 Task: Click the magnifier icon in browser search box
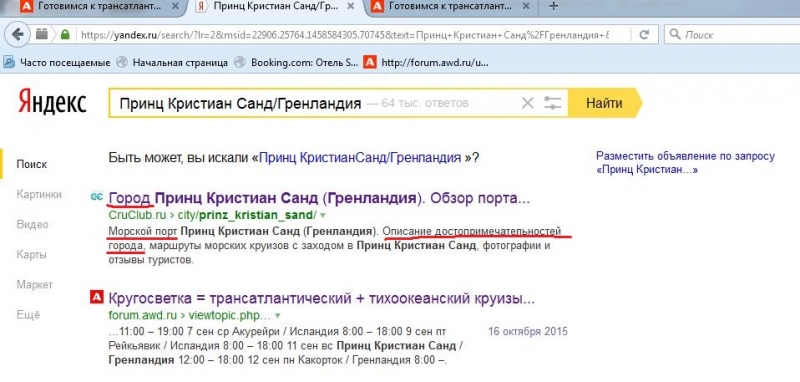tap(675, 35)
